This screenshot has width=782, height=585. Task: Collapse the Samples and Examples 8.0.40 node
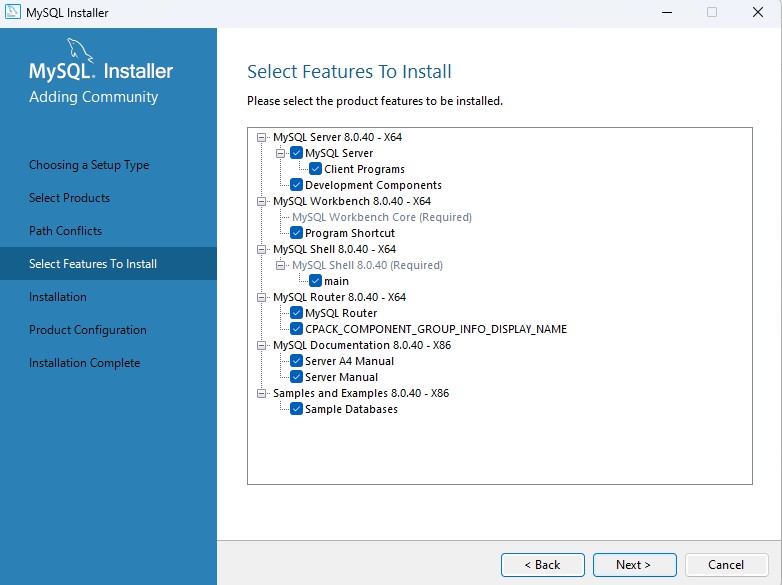tap(261, 393)
